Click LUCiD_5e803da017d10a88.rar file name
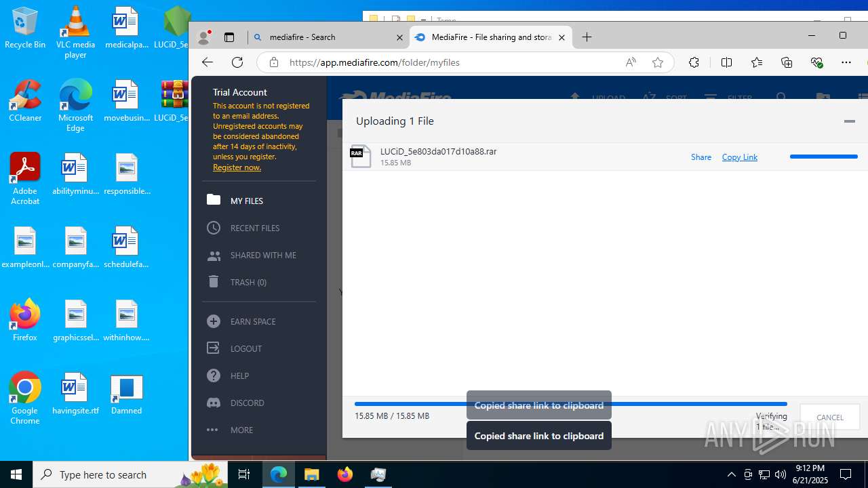Screen dimensions: 868x488 438,152
